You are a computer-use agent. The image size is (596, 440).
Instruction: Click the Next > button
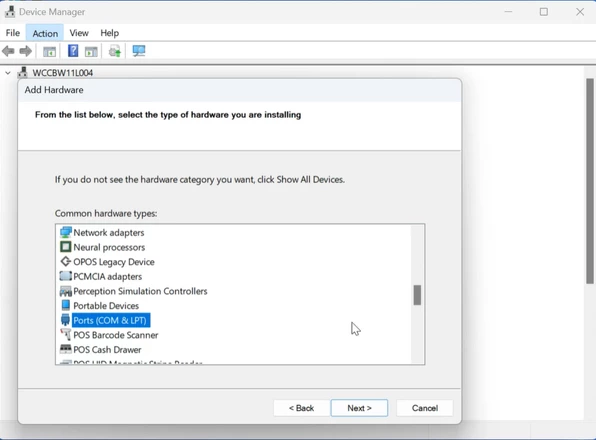tap(359, 408)
